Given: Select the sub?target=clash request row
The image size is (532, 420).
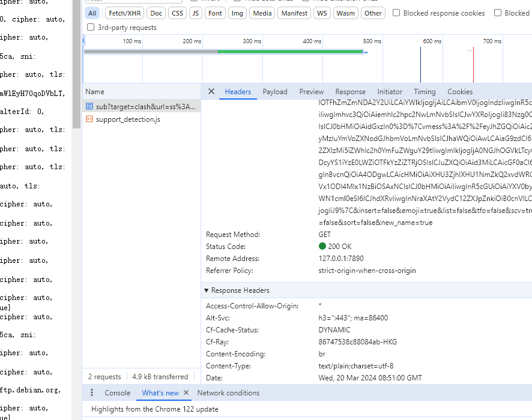Looking at the screenshot, I should coord(142,106).
